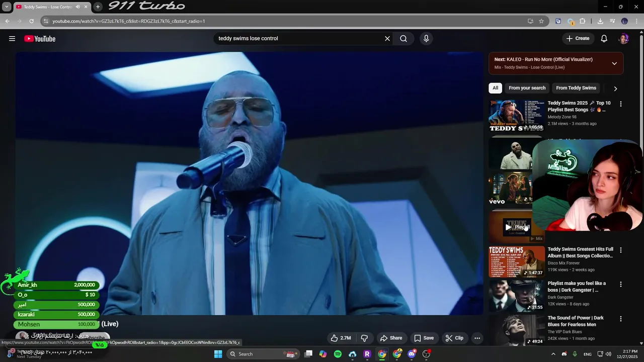Open volume control in system tray
Viewport: 644px width, 362px height.
608,354
